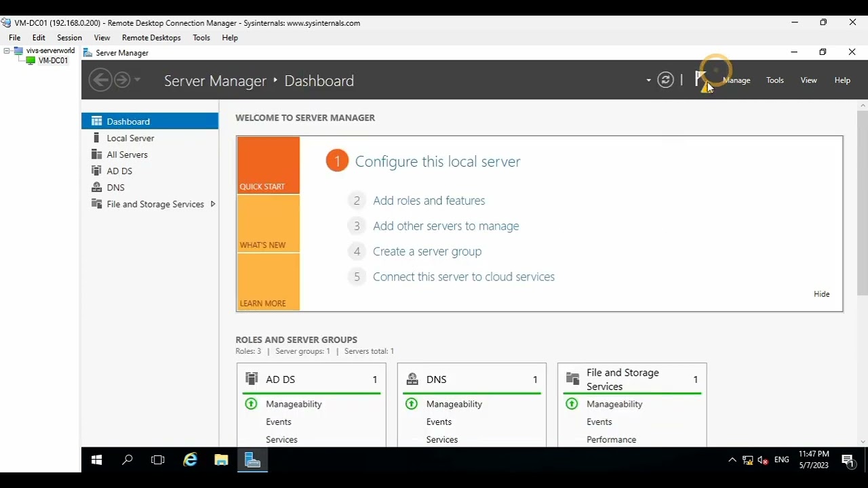The image size is (868, 488).
Task: Click AD DS tile role icon
Action: point(252,379)
